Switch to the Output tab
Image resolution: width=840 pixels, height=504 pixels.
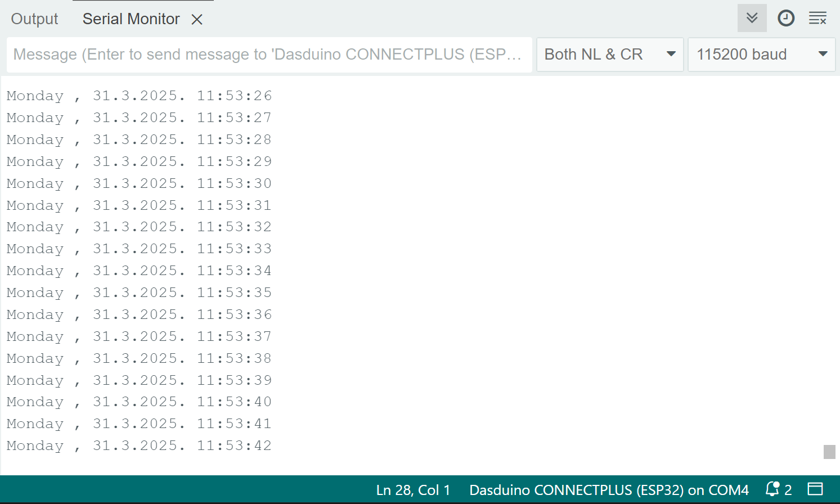[35, 19]
